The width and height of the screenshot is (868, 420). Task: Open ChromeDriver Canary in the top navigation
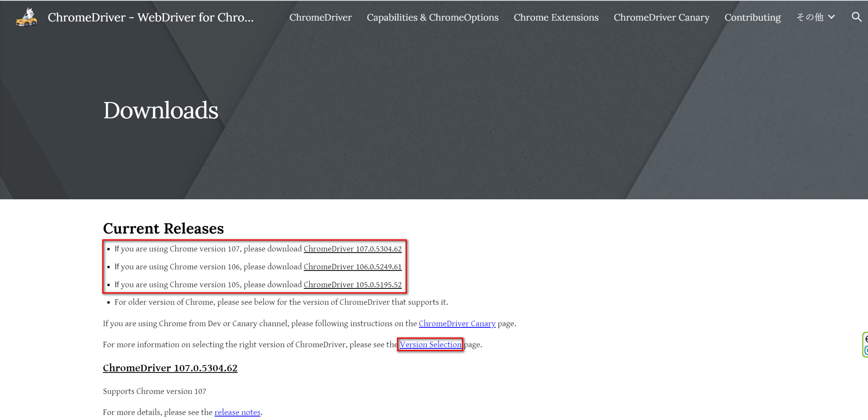pos(661,17)
